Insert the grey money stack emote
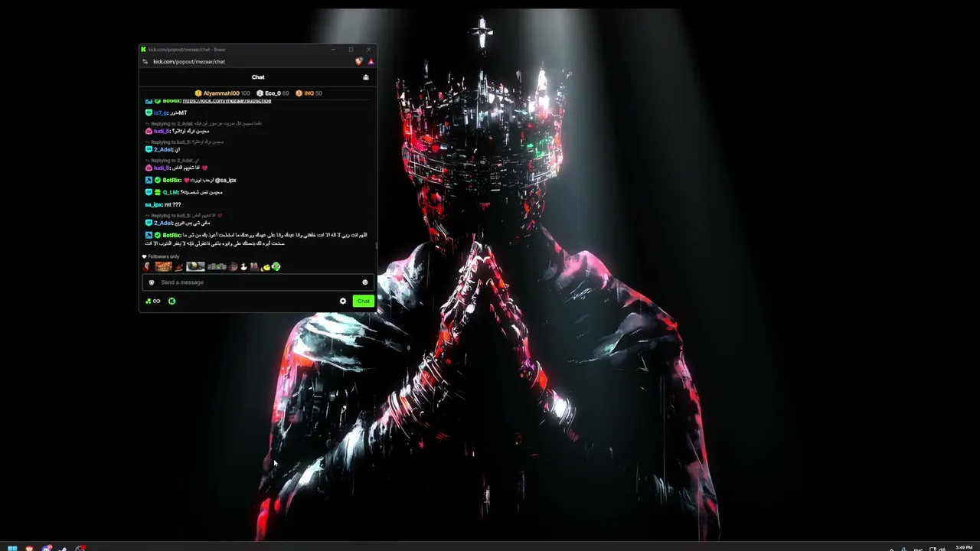The width and height of the screenshot is (980, 551). (x=217, y=266)
